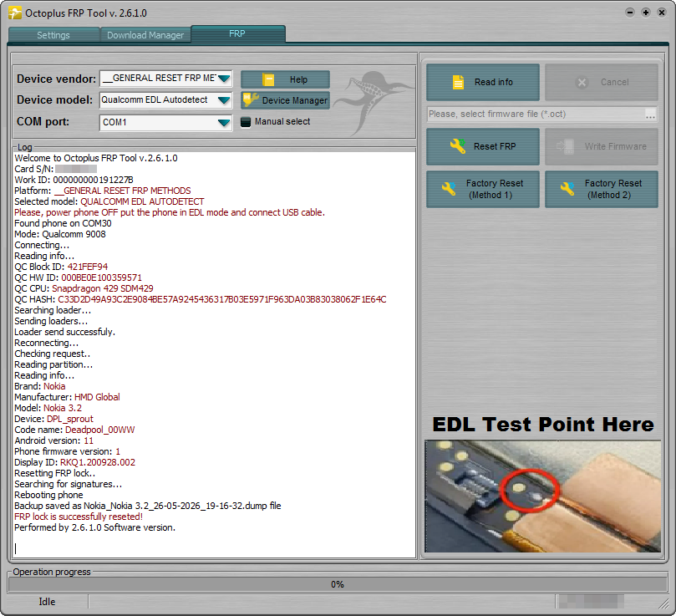Click the wrench icon on Reset FRP
Viewport: 676px width, 616px height.
(458, 146)
